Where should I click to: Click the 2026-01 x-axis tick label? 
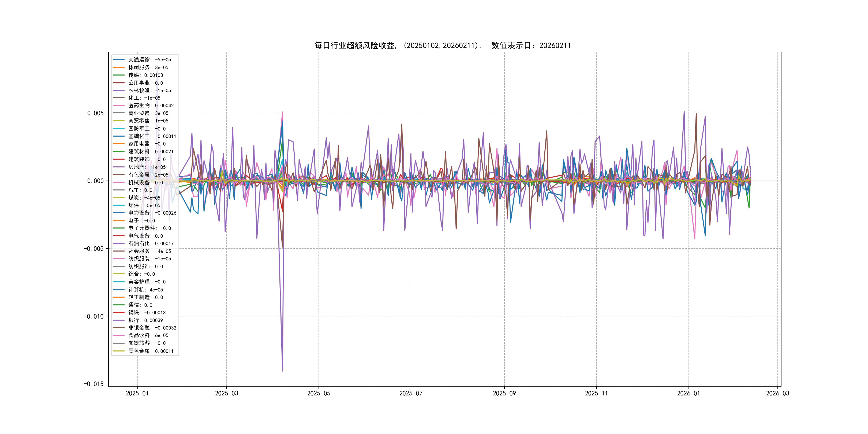coord(688,393)
